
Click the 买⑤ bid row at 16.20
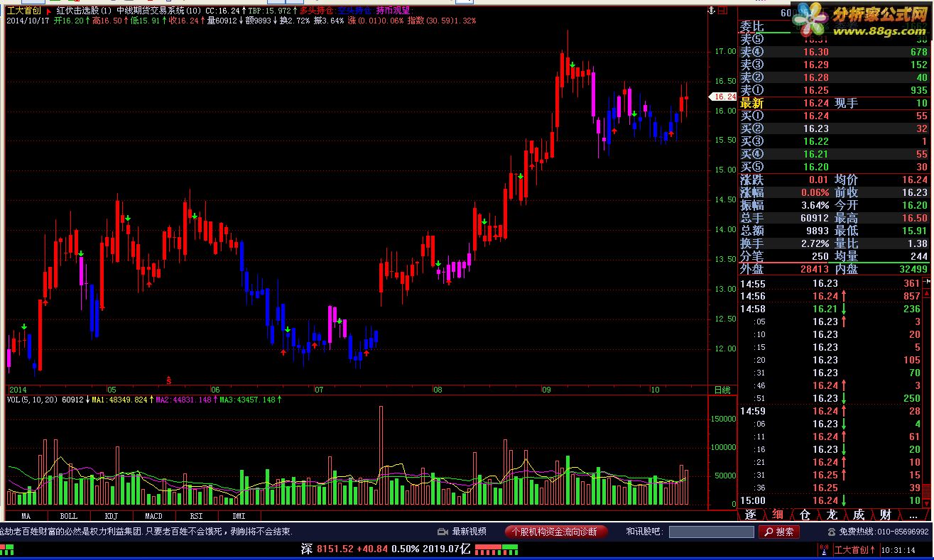(834, 167)
